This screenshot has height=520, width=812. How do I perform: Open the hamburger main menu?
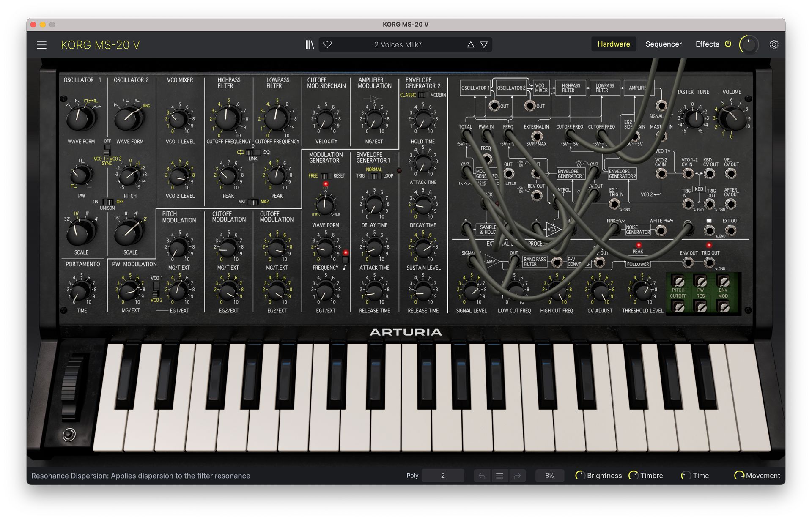click(x=41, y=44)
